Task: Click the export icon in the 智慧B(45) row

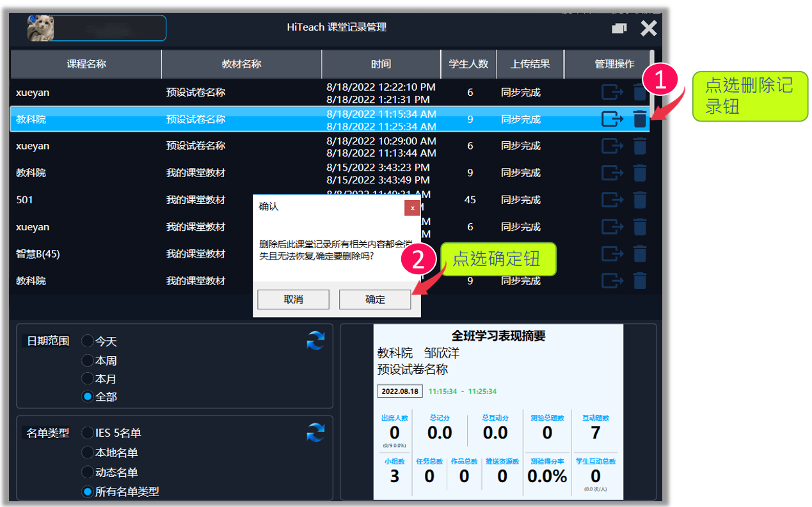Action: pos(612,254)
